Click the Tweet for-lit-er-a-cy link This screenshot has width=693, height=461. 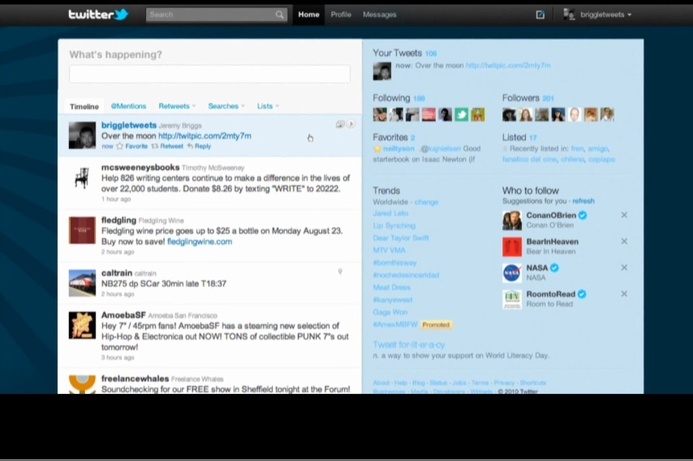pyautogui.click(x=409, y=344)
